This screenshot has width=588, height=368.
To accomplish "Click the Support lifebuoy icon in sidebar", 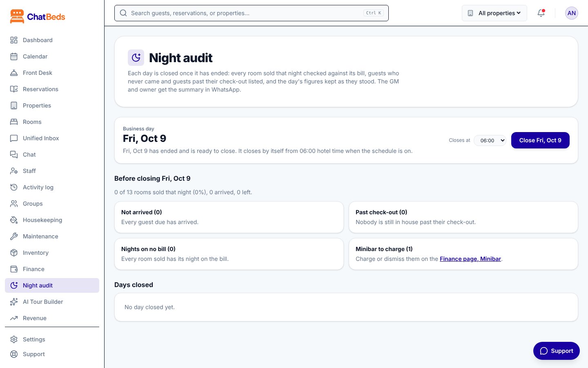I will pyautogui.click(x=14, y=354).
